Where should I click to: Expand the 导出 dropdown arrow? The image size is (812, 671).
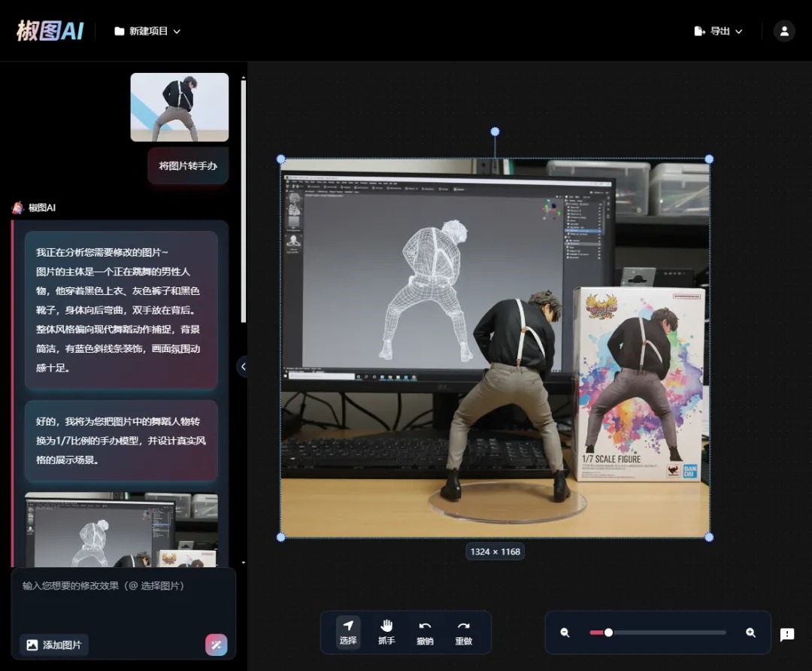(738, 32)
